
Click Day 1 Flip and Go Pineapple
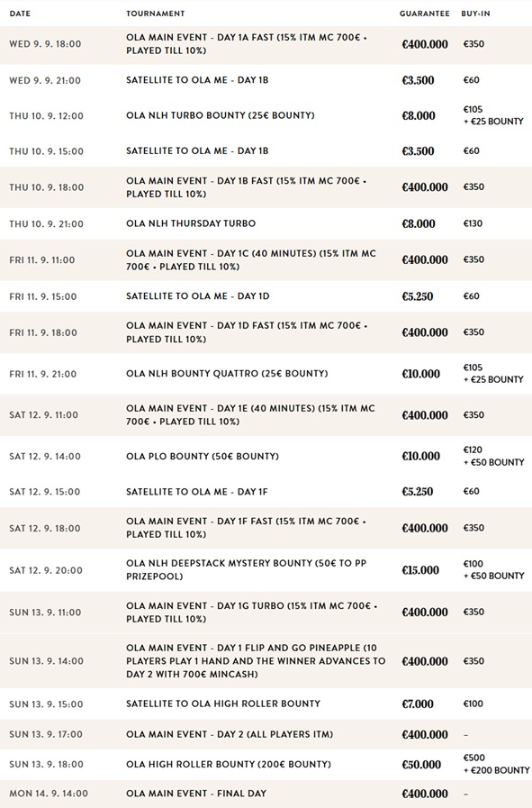tap(256, 660)
